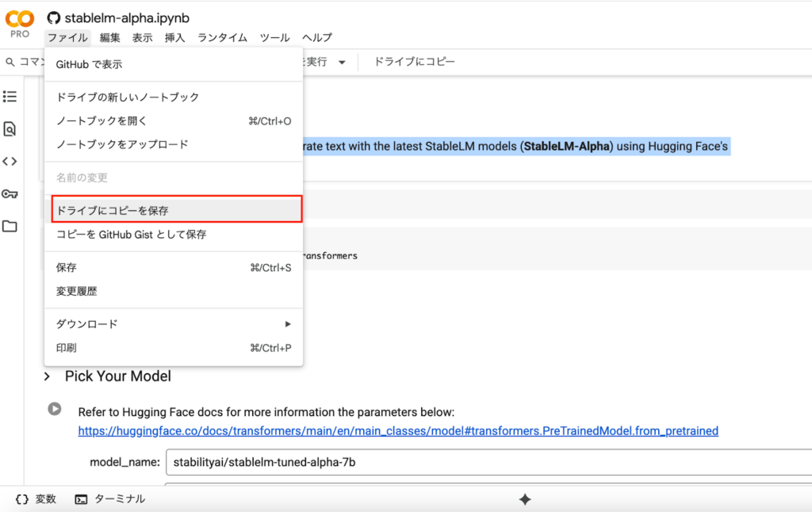Open the 編集 menu
This screenshot has width=812, height=512.
(109, 38)
